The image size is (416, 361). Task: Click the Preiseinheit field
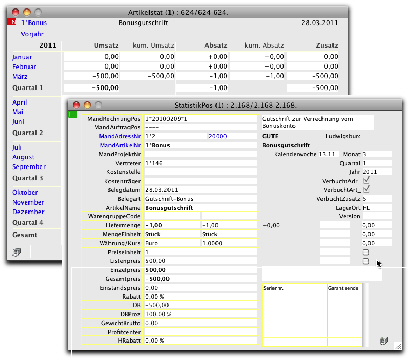click(200, 252)
